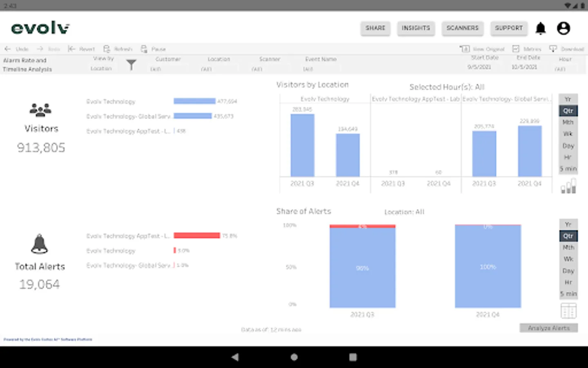Click the Redo arrow in toolbar
This screenshot has height=368, width=588.
(40, 49)
